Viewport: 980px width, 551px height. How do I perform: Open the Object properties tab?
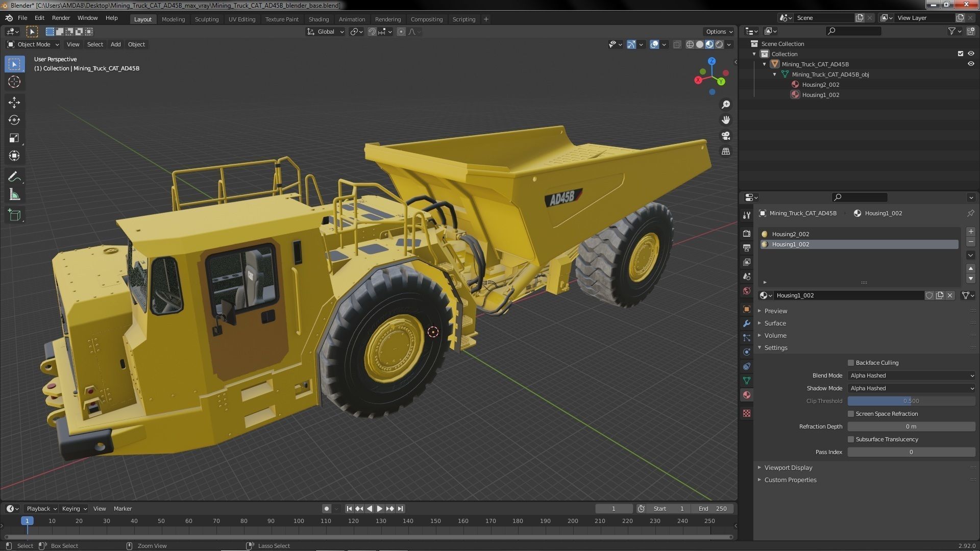tap(747, 309)
